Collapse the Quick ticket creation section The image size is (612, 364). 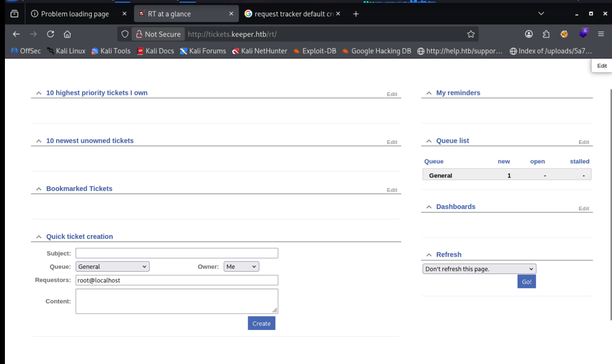tap(39, 237)
